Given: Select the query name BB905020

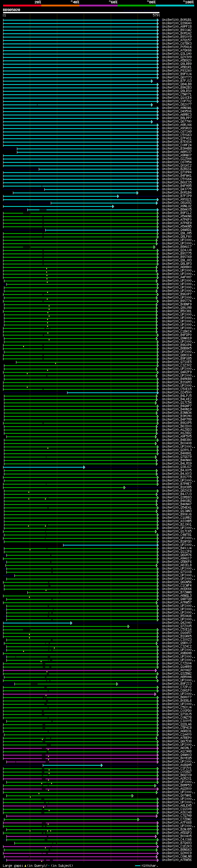Looking at the screenshot, I should 11,10.
